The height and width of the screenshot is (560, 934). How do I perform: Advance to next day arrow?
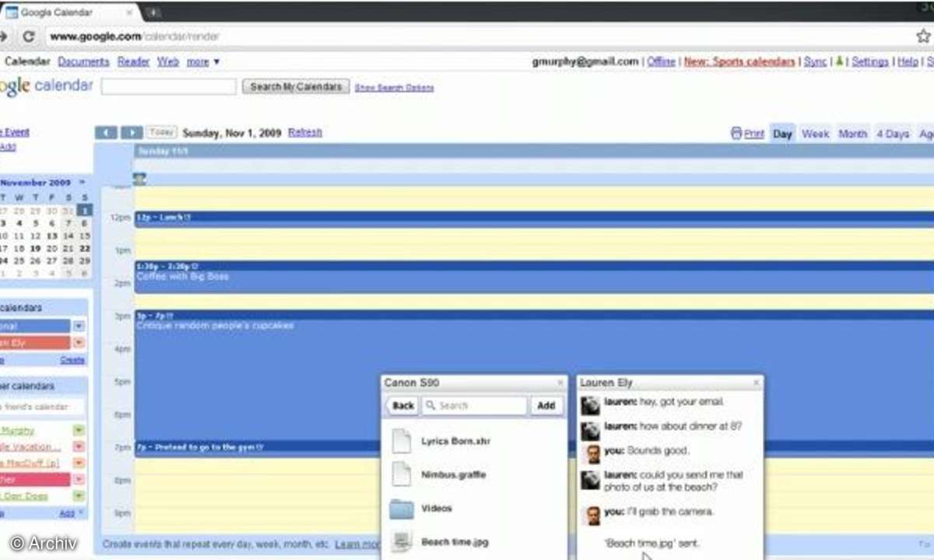tap(132, 133)
